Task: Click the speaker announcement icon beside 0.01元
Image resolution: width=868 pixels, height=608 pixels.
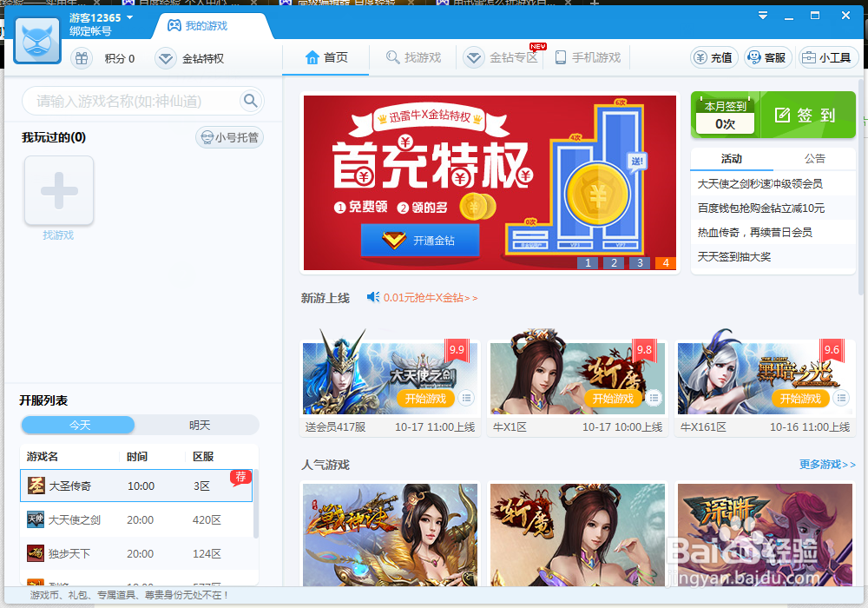Action: pyautogui.click(x=373, y=297)
